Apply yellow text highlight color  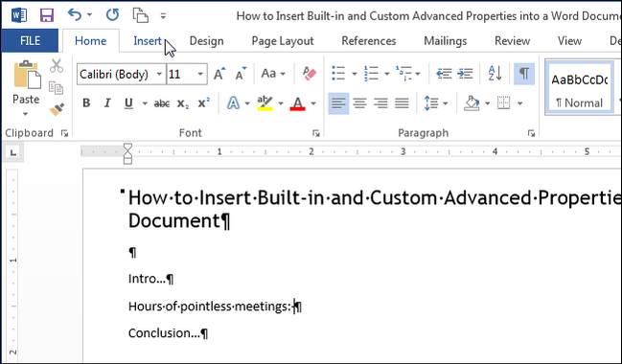click(265, 103)
